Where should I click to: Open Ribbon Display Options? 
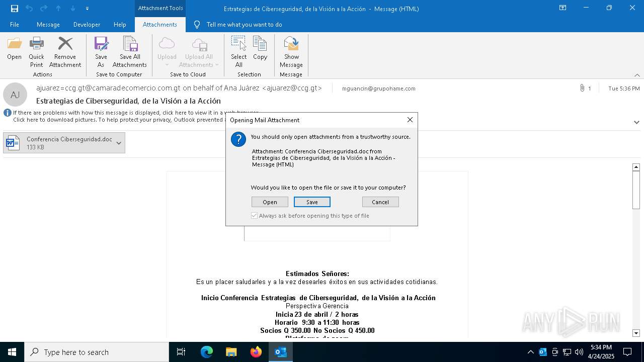(563, 8)
